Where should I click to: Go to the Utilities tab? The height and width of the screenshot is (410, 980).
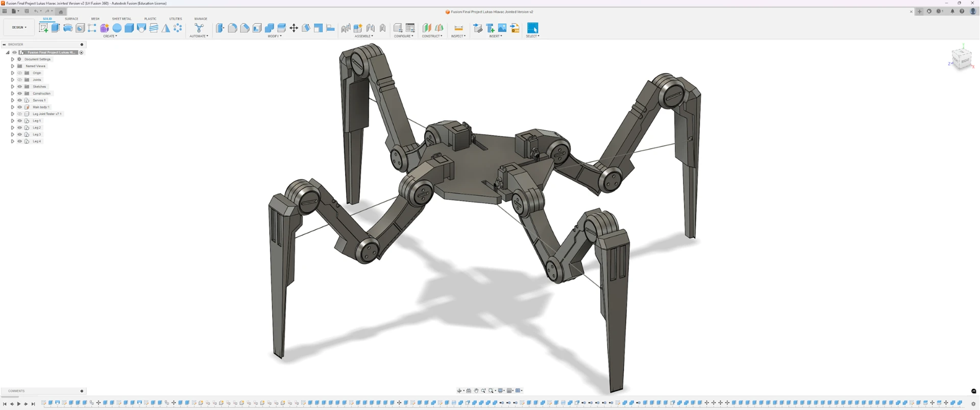tap(176, 19)
